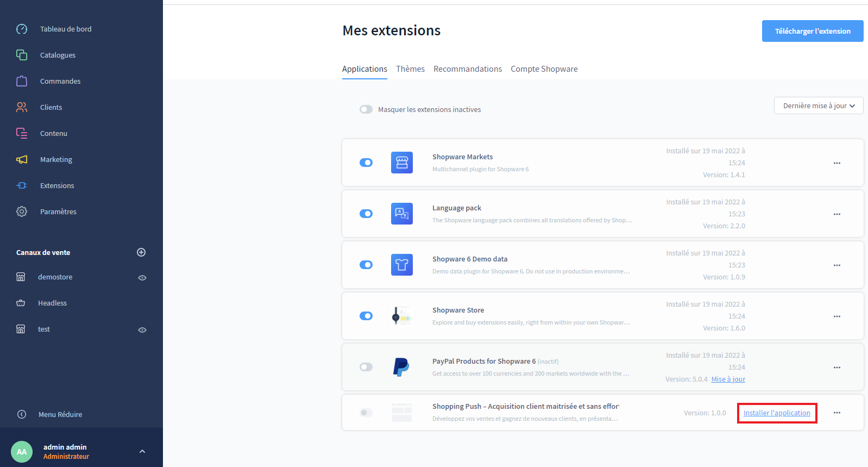Open Language pack three-dot menu
The height and width of the screenshot is (467, 868).
[x=837, y=214]
